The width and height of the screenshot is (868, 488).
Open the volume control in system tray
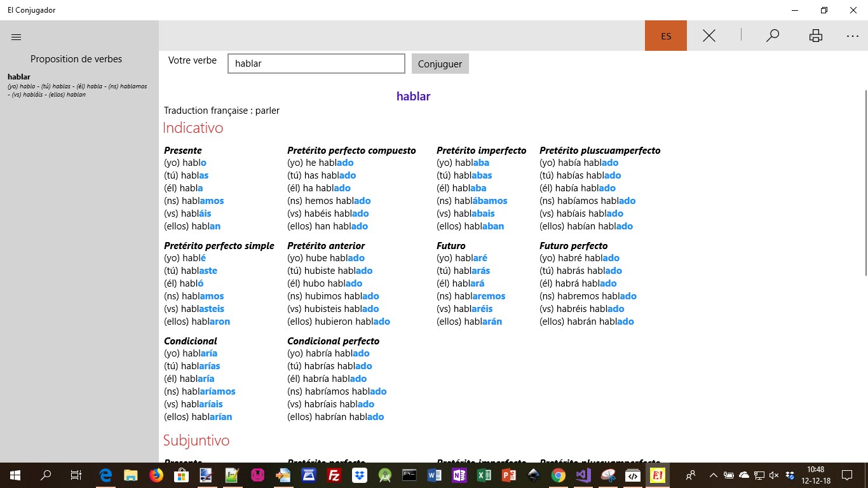(774, 475)
